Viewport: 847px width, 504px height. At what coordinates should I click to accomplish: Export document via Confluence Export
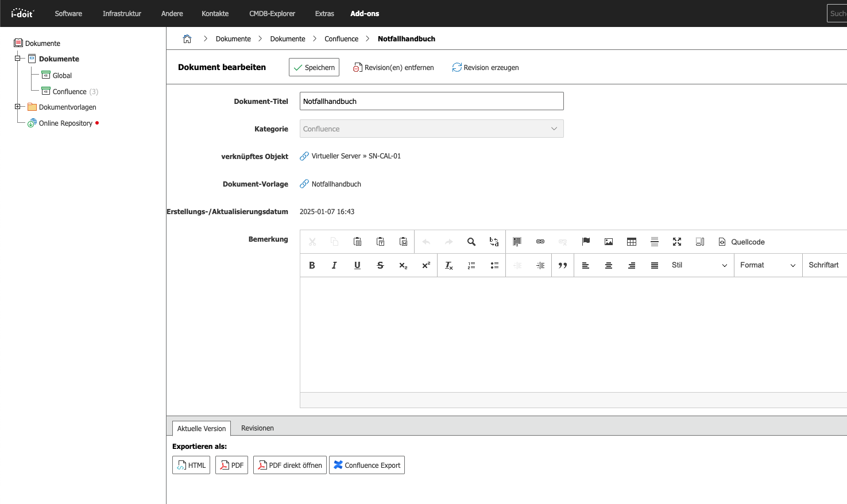367,465
